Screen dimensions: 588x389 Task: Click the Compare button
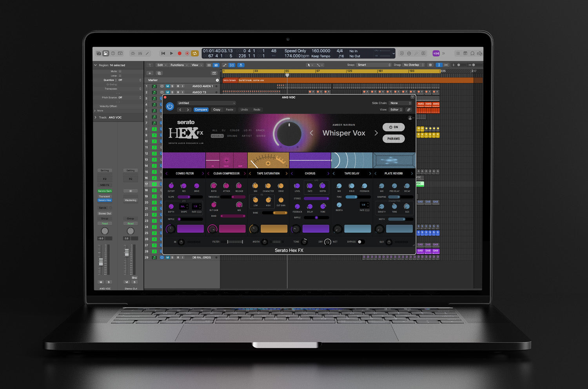coord(201,110)
